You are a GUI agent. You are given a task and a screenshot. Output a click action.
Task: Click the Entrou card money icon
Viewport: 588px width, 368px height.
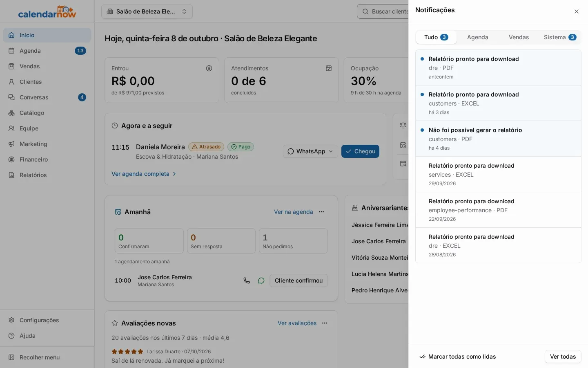209,68
